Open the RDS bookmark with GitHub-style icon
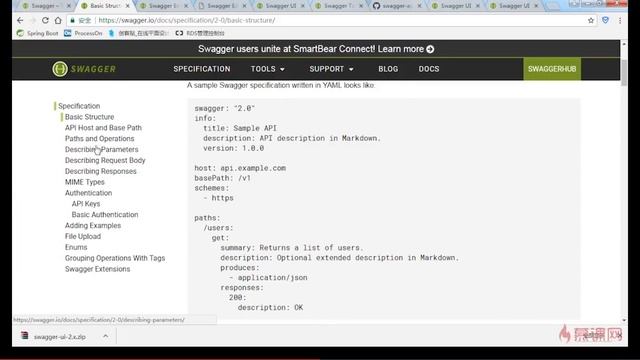Image resolution: width=640 pixels, height=360 pixels. [x=200, y=33]
